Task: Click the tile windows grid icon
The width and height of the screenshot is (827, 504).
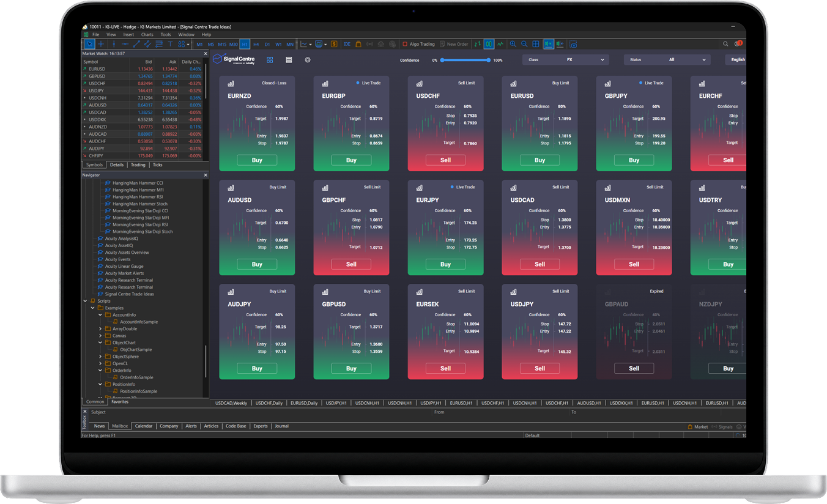Action: (x=535, y=44)
